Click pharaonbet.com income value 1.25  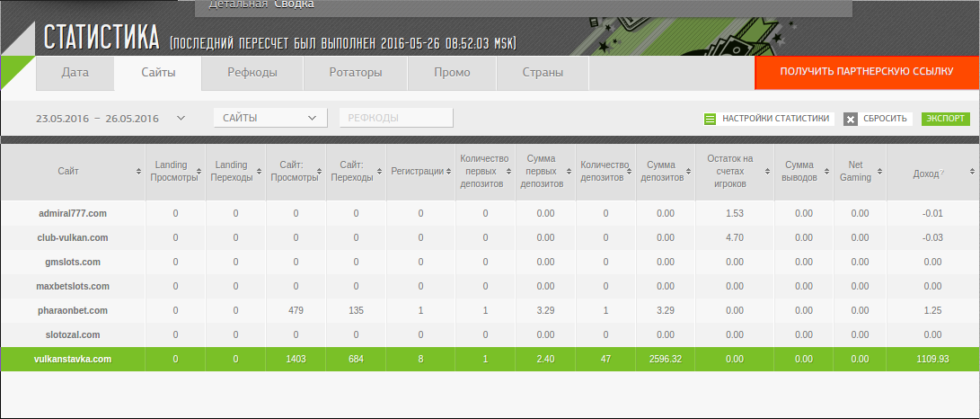931,310
